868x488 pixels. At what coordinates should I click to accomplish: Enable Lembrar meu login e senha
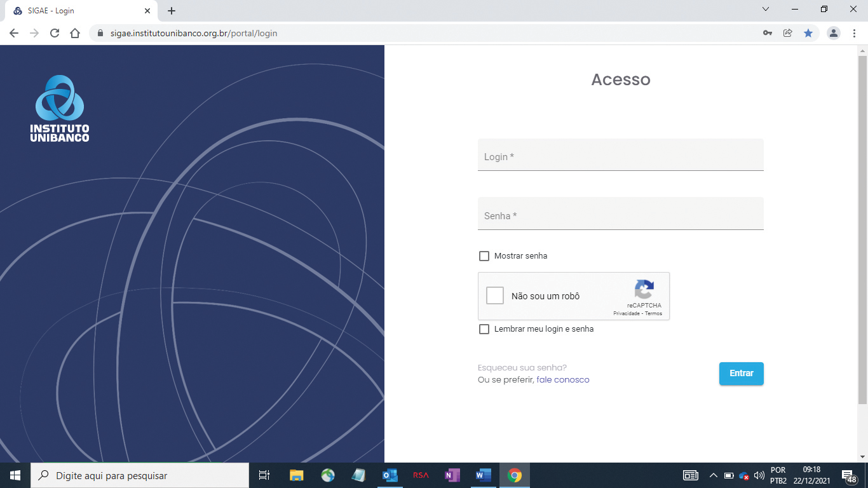coord(484,329)
